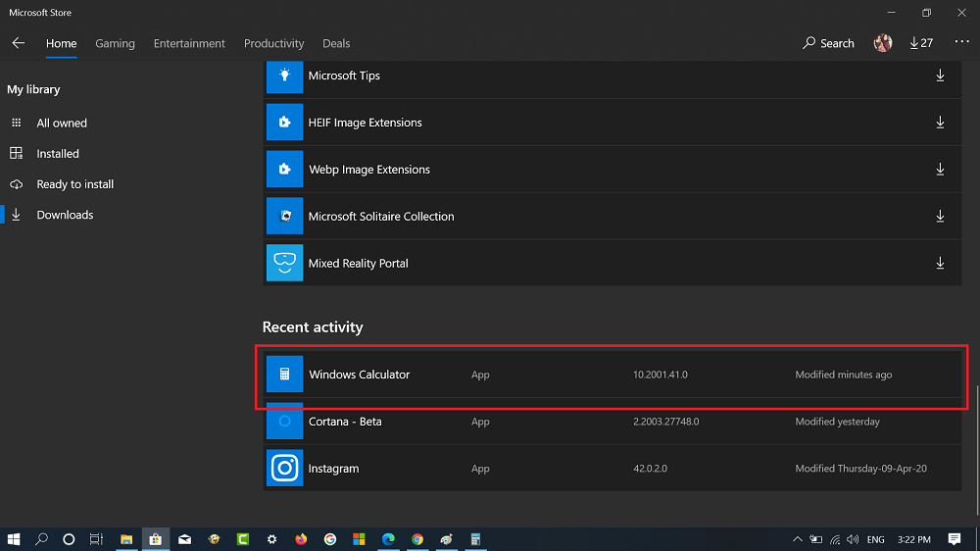The image size is (980, 551).
Task: Select Ready to install in My library
Action: coord(75,184)
